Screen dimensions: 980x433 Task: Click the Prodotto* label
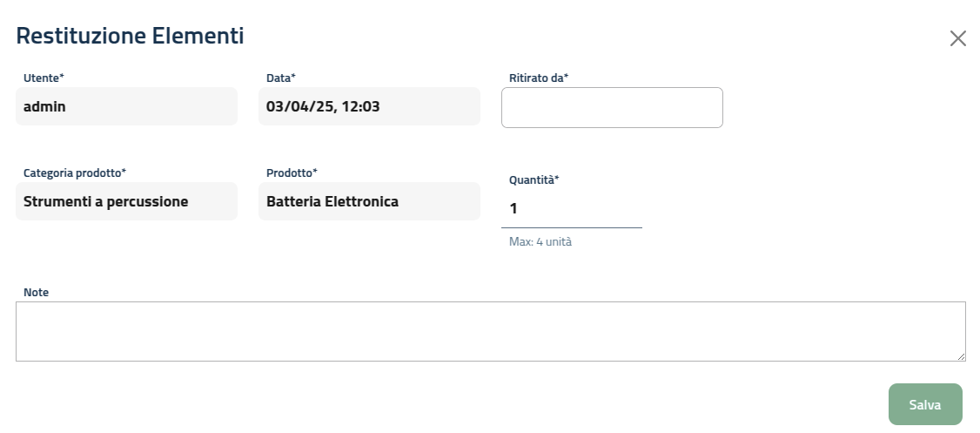point(292,173)
